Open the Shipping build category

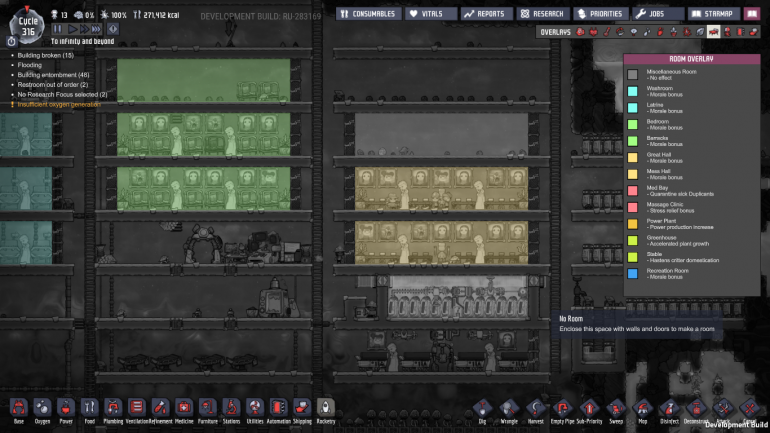[302, 408]
